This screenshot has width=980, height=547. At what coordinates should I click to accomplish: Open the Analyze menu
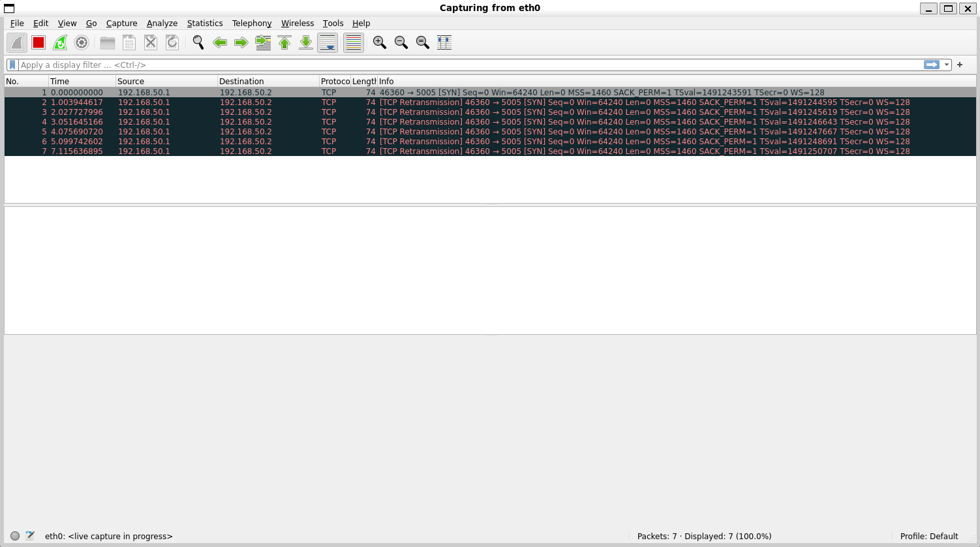[x=162, y=23]
